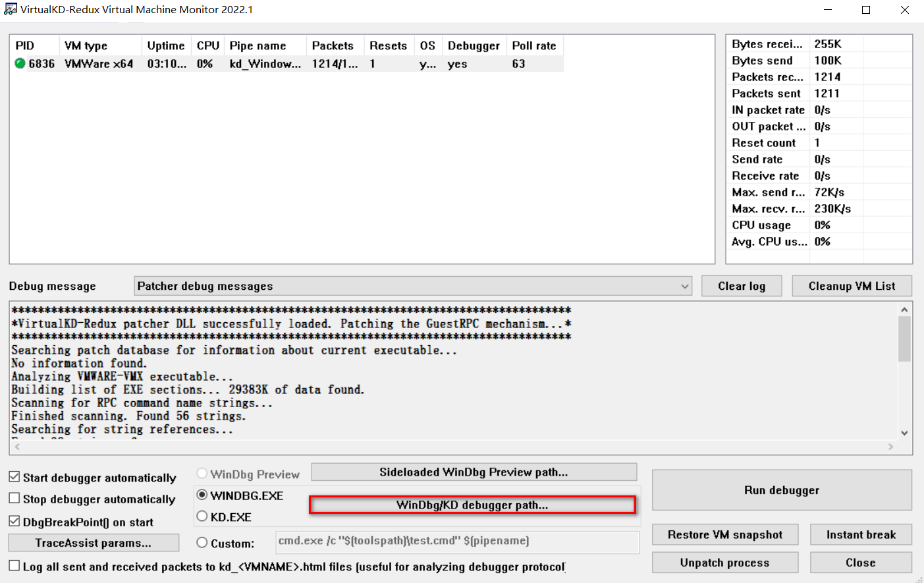Click the Resets column header
Viewport: 924px width, 583px height.
click(x=389, y=45)
